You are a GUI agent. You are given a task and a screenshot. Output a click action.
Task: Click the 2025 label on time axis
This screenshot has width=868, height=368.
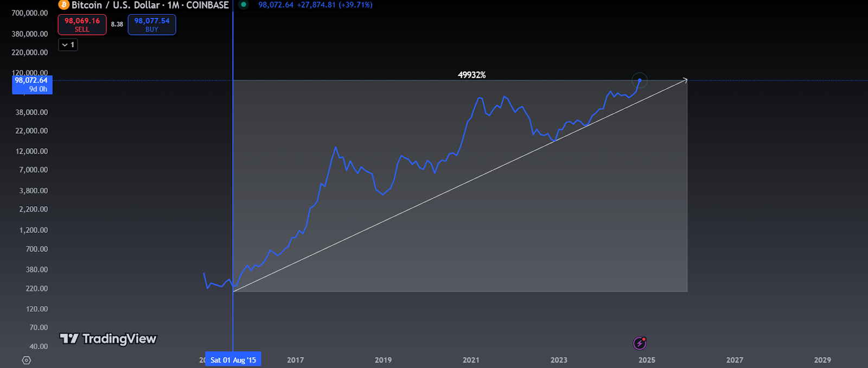pos(647,360)
